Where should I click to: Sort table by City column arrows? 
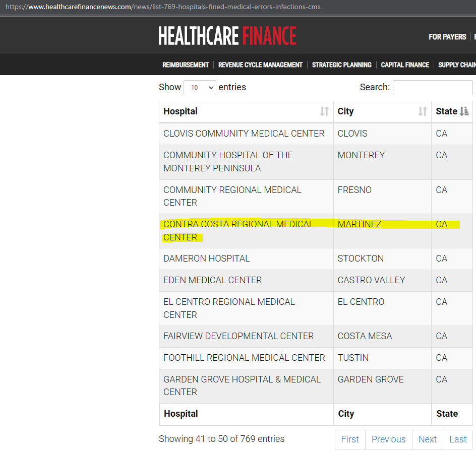(422, 111)
